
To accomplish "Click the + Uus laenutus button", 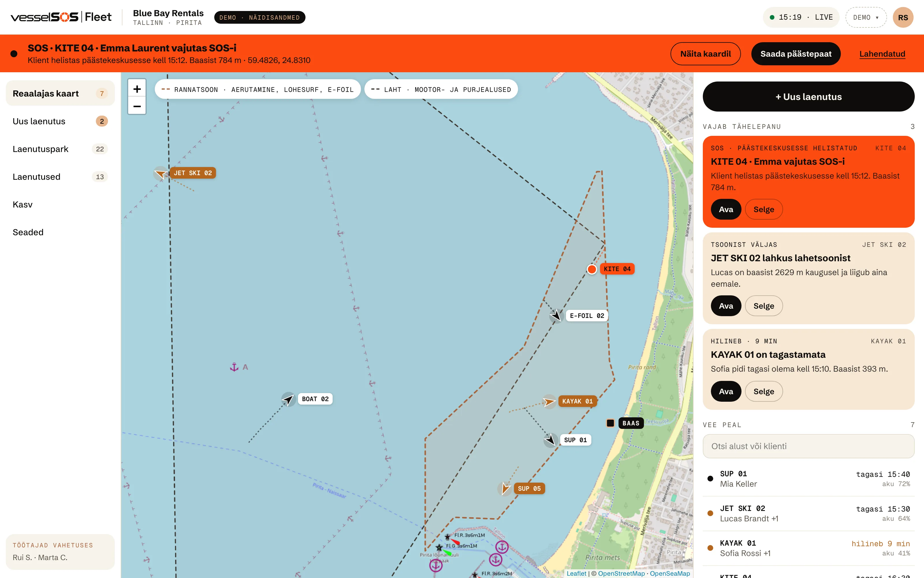I will [808, 97].
